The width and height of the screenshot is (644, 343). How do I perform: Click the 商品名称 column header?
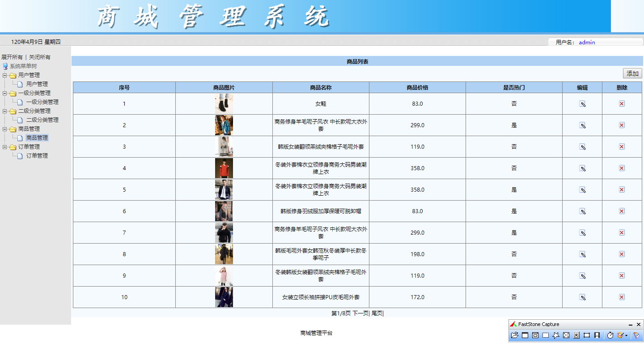pyautogui.click(x=321, y=88)
